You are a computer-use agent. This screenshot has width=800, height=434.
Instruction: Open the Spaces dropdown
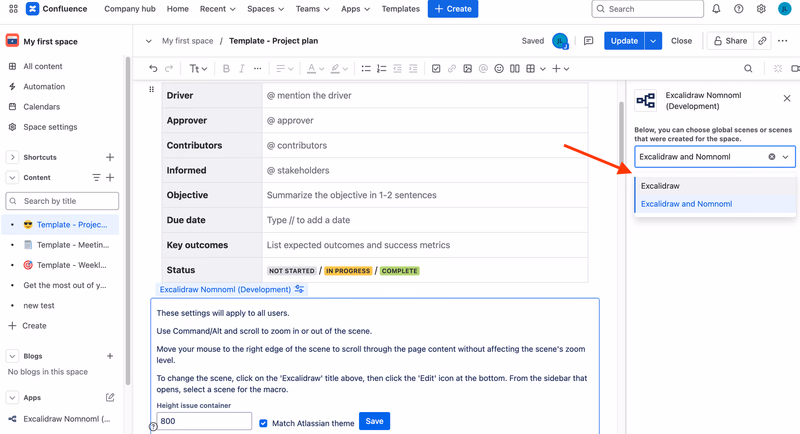coord(265,9)
